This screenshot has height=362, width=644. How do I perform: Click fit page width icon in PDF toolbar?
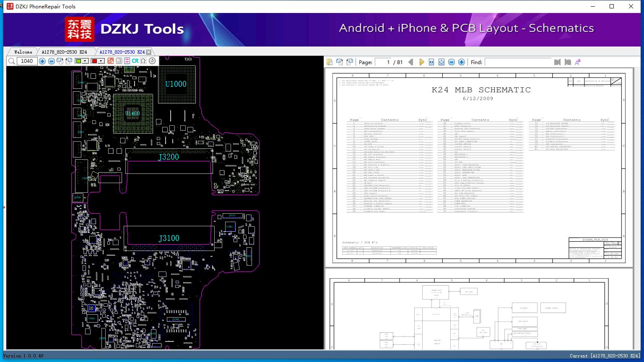[431, 62]
